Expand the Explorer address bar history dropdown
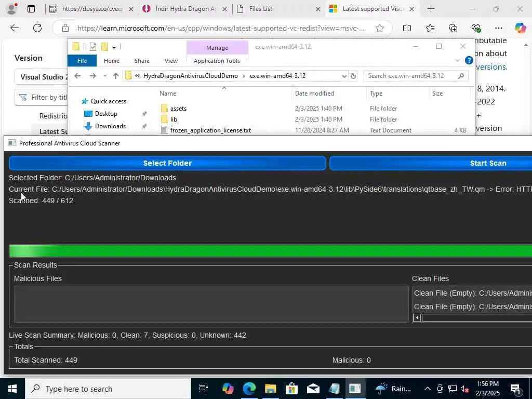The height and width of the screenshot is (399, 532). [x=344, y=76]
